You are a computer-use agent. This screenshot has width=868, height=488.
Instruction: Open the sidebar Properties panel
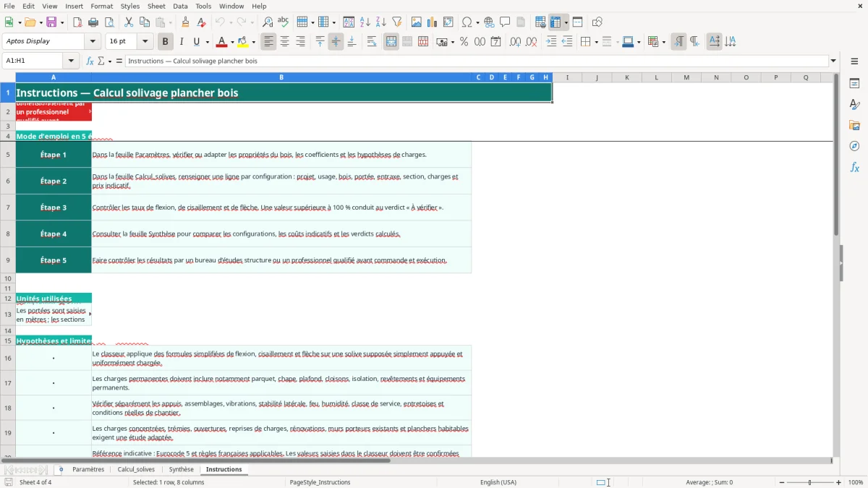coord(854,83)
